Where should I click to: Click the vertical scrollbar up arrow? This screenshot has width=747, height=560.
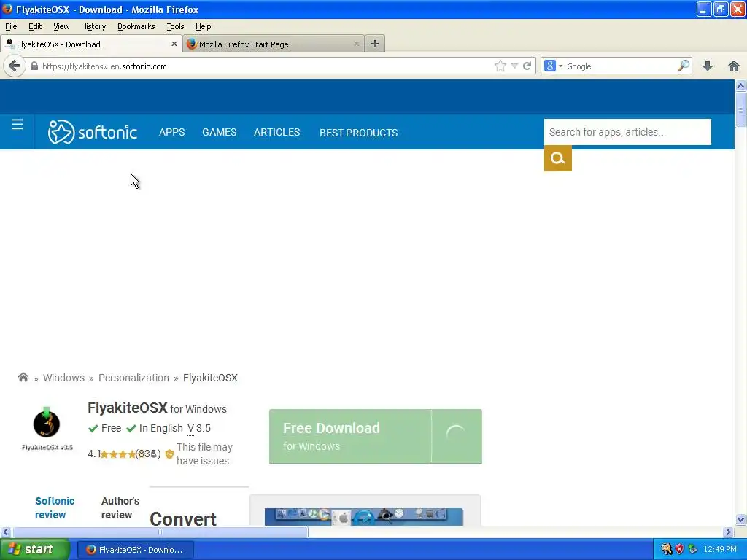(740, 86)
